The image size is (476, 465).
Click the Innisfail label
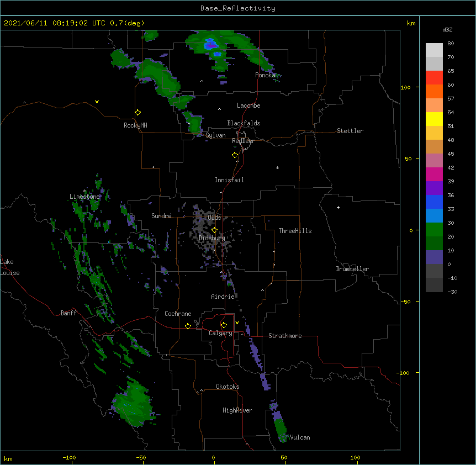tap(229, 180)
